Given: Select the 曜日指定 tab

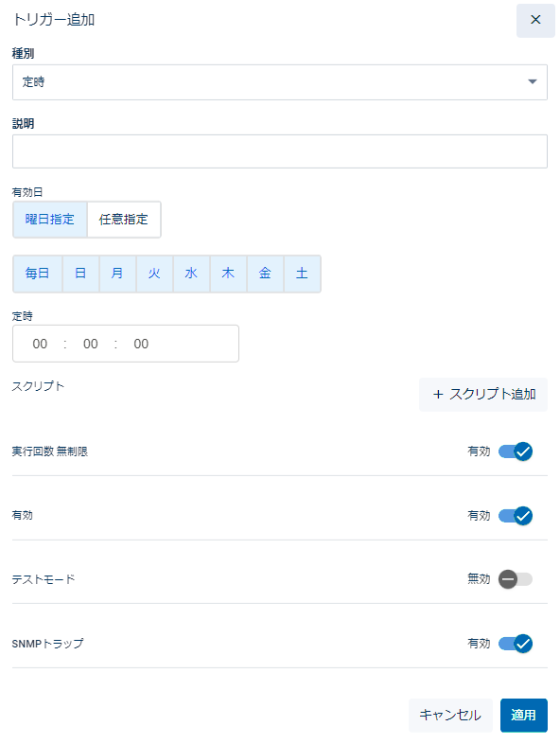Looking at the screenshot, I should [50, 220].
